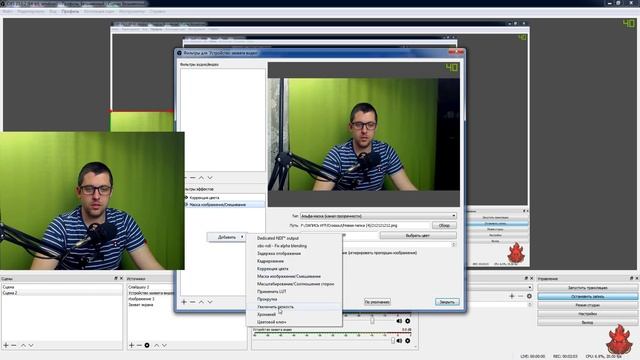Mute the mixer track above Устройство захвата видео
Screen dimensions: 640x360
click(x=399, y=321)
